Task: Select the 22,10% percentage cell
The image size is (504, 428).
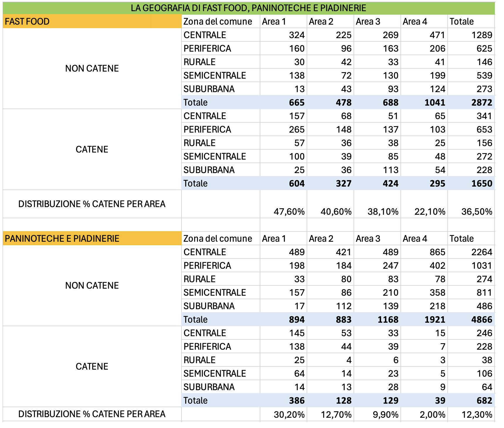Action: click(424, 204)
